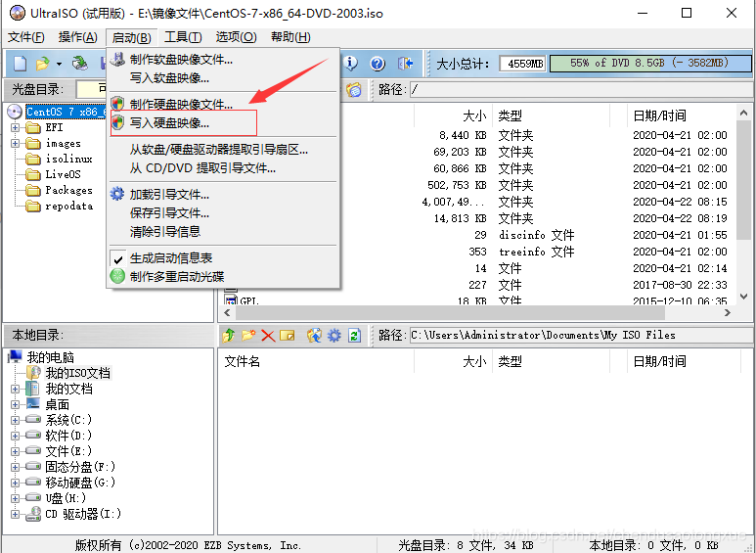
Task: Expand the 桌面 tree node
Action: pyautogui.click(x=15, y=404)
